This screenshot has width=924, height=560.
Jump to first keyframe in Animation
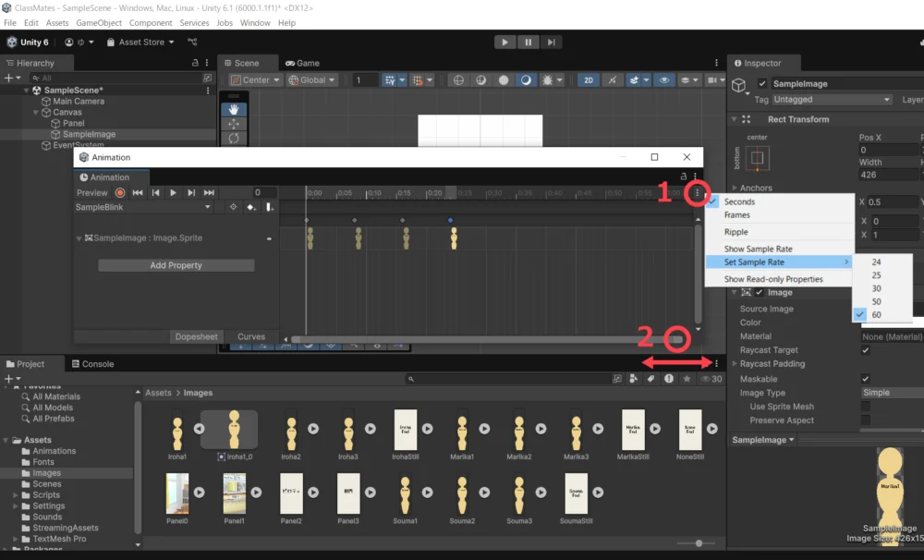pos(138,193)
